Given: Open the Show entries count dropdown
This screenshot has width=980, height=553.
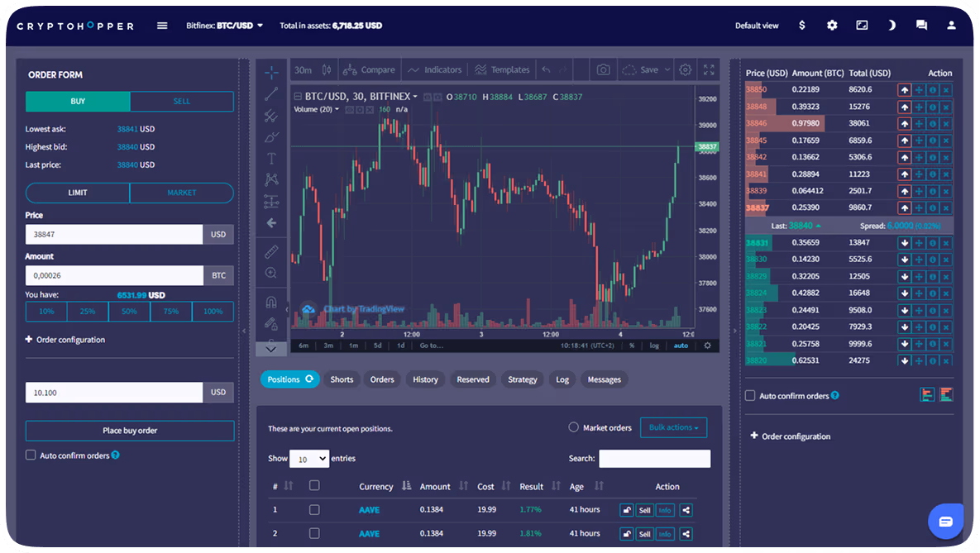Looking at the screenshot, I should [309, 459].
